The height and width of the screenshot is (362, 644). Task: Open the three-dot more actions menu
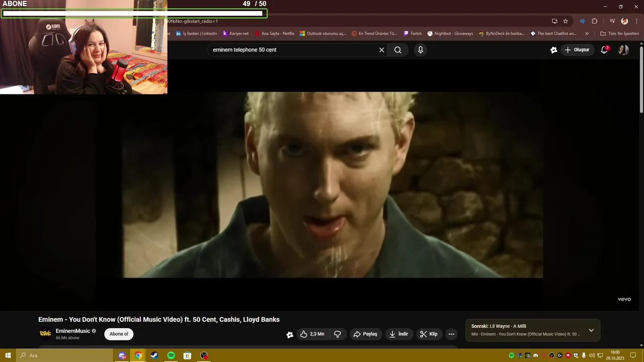click(451, 334)
